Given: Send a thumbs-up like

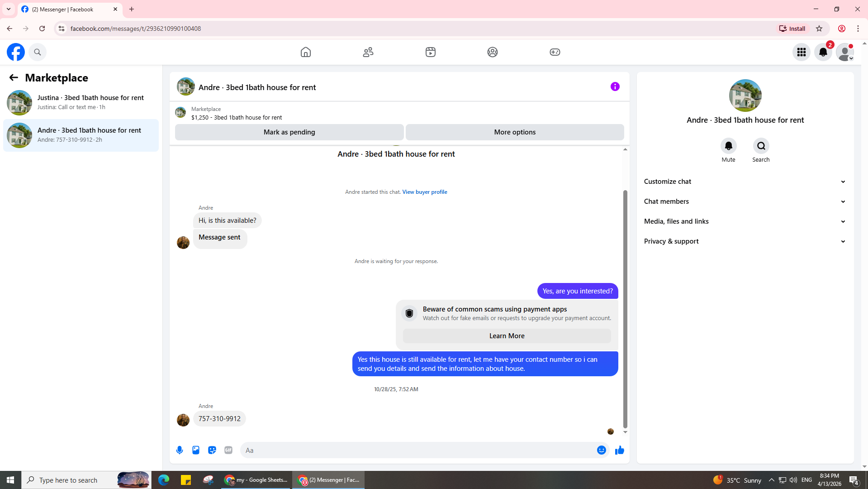Looking at the screenshot, I should [620, 450].
